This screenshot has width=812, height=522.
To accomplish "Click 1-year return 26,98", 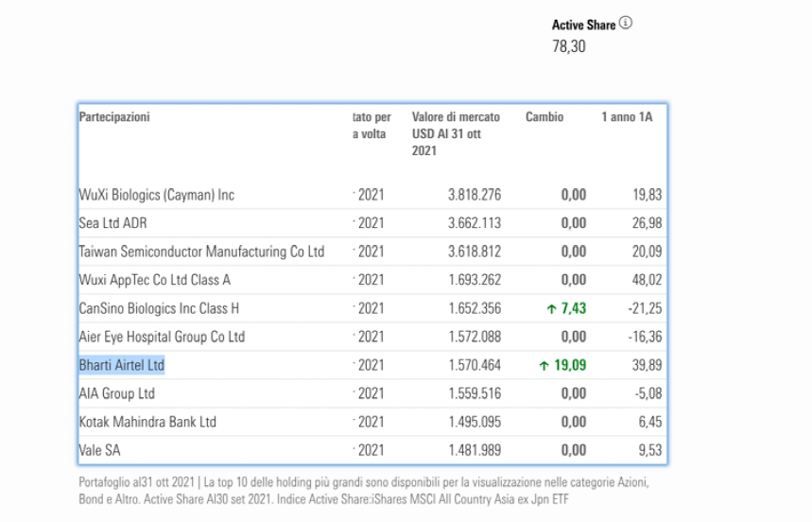I will point(647,223).
